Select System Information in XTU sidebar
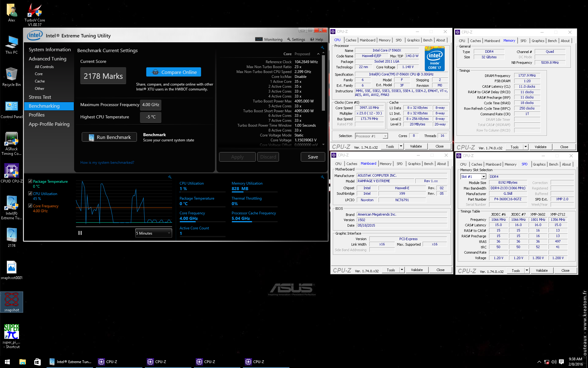Screen dimensions: 588x368 pyautogui.click(x=50, y=49)
